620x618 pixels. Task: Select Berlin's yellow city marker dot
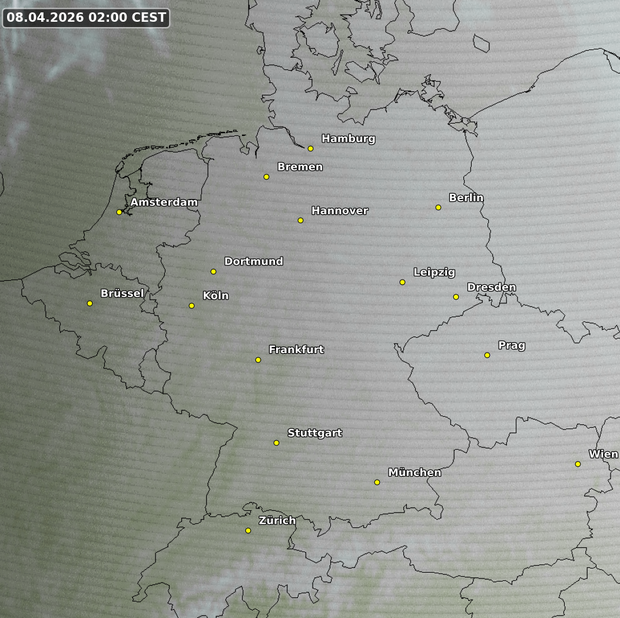click(438, 207)
